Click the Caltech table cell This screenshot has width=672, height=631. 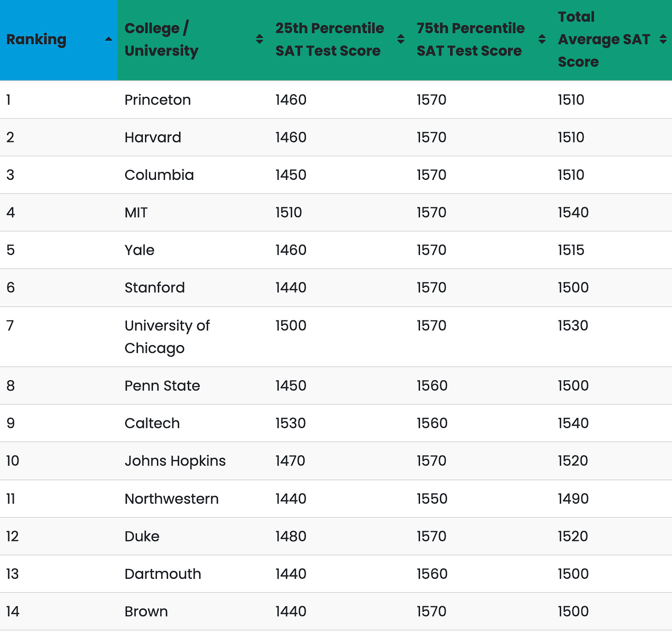pos(152,423)
